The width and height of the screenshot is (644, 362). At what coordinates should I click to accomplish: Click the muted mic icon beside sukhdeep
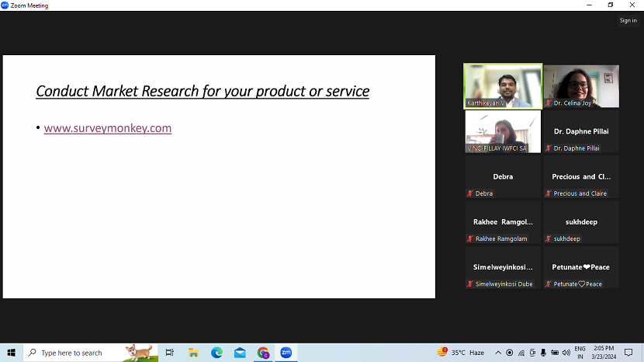click(x=548, y=238)
